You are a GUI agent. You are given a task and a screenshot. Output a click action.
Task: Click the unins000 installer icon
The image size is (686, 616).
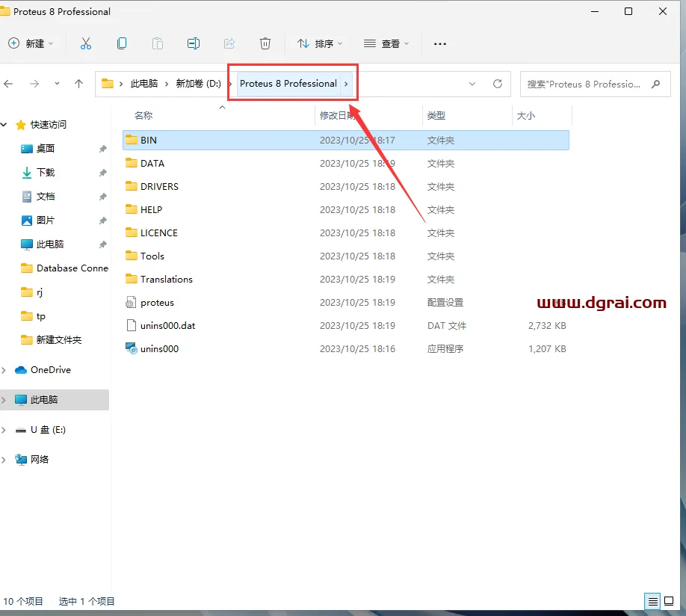132,348
